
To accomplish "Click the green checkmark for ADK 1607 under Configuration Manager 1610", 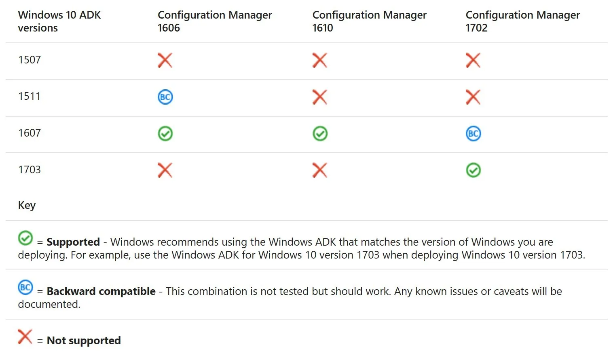I will coord(320,134).
